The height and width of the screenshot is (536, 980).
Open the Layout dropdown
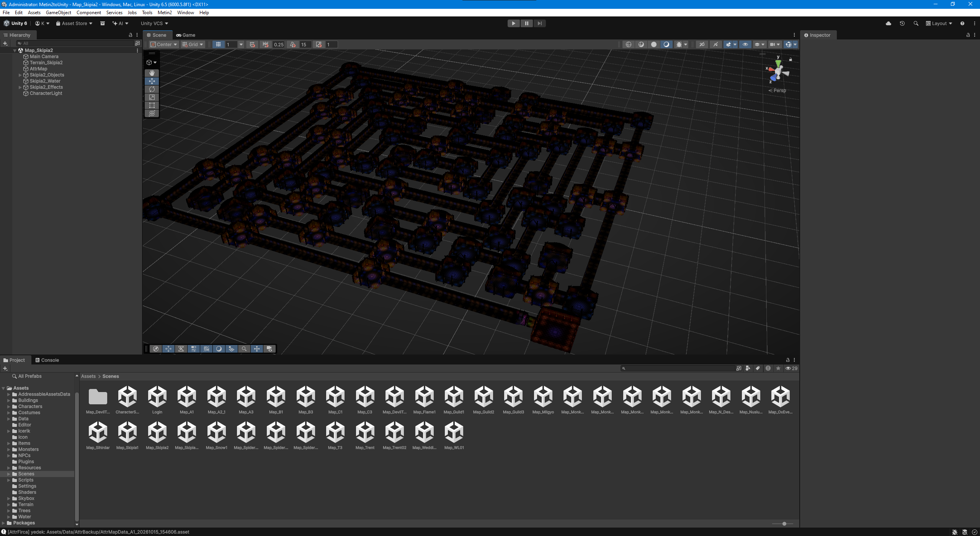tap(939, 23)
